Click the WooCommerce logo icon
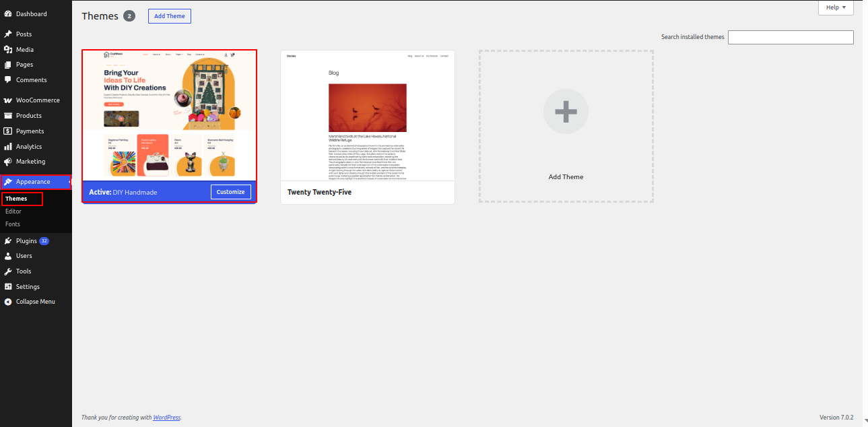 [x=8, y=100]
